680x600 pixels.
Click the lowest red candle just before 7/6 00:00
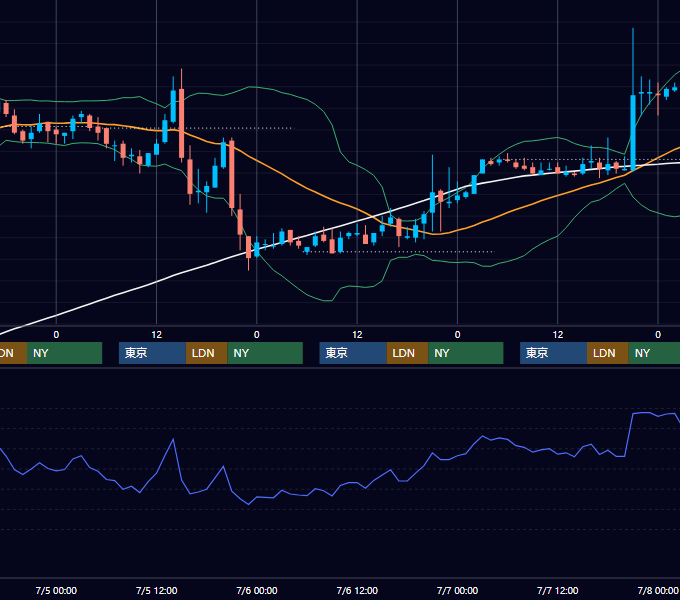248,247
